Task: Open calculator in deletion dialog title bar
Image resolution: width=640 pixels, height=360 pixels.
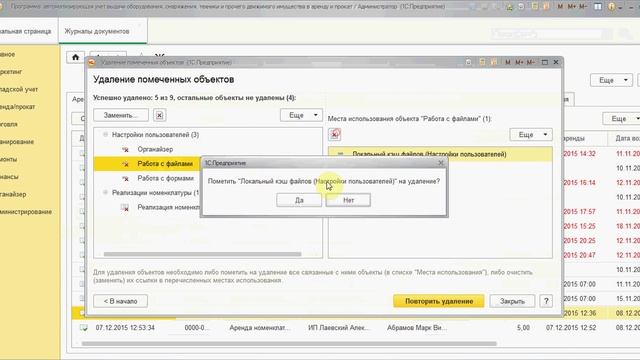Action: click(x=482, y=62)
